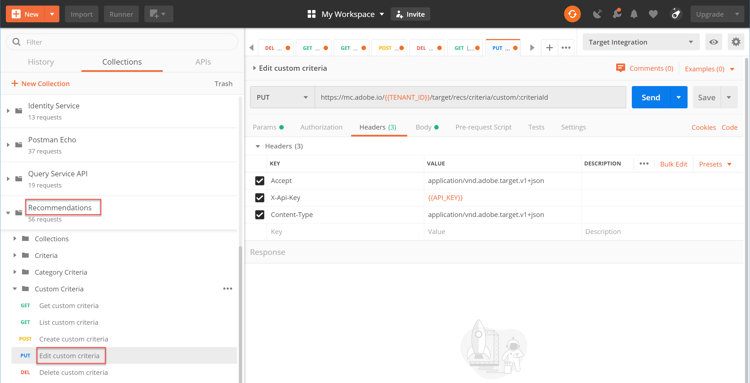Uncheck the Content-Type header checkbox
This screenshot has width=750, height=383.
pos(260,215)
